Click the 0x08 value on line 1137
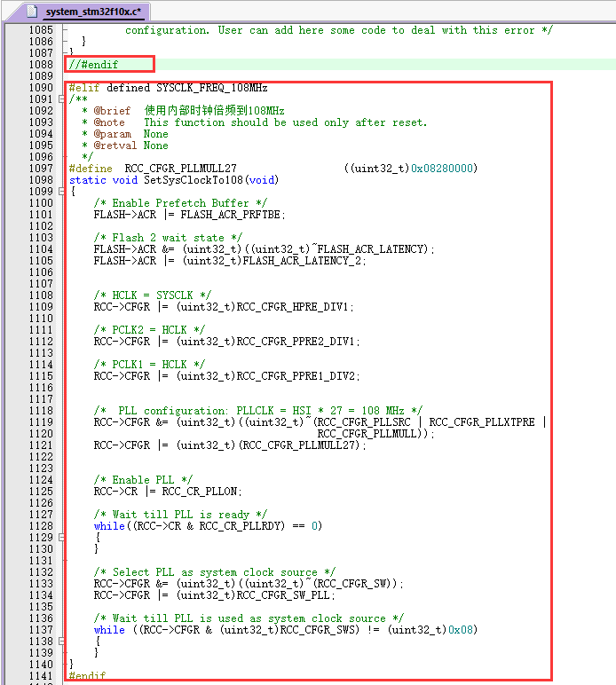The width and height of the screenshot is (616, 685). pos(461,630)
